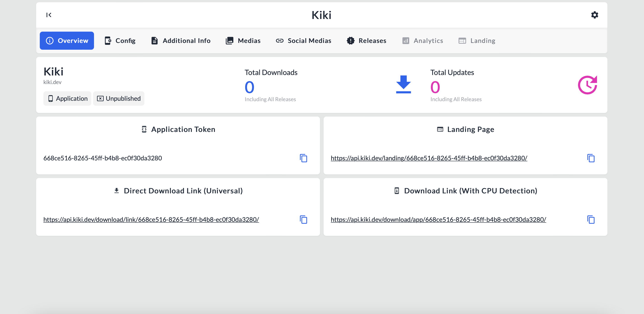
Task: Copy the landing page URL
Action: tap(591, 158)
